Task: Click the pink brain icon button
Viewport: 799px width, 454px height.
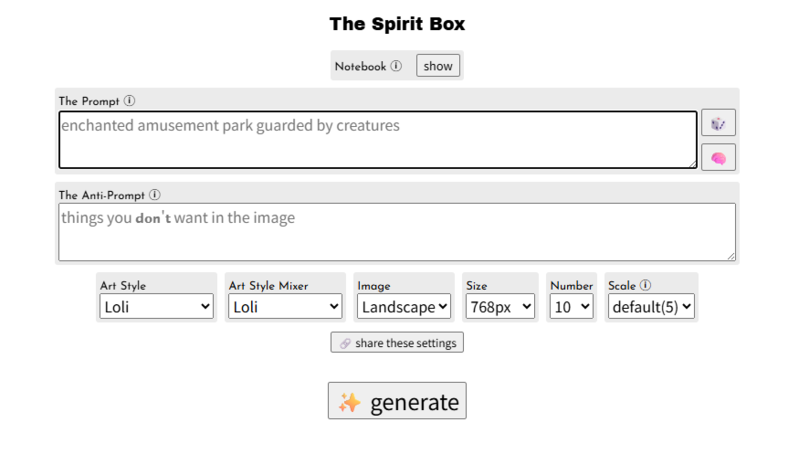Action: click(718, 158)
